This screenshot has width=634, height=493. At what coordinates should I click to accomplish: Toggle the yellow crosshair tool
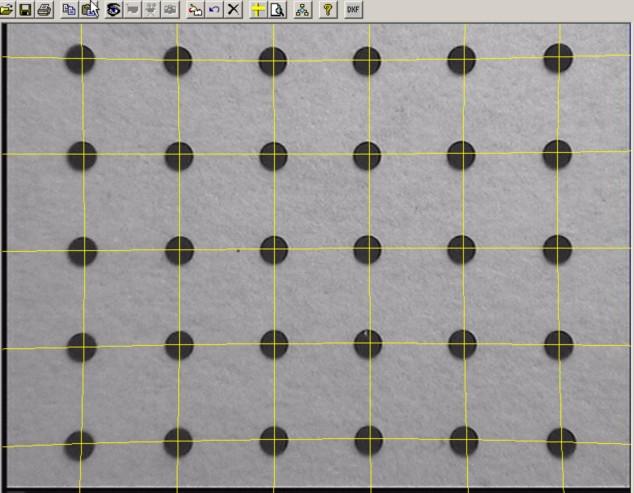(x=258, y=10)
